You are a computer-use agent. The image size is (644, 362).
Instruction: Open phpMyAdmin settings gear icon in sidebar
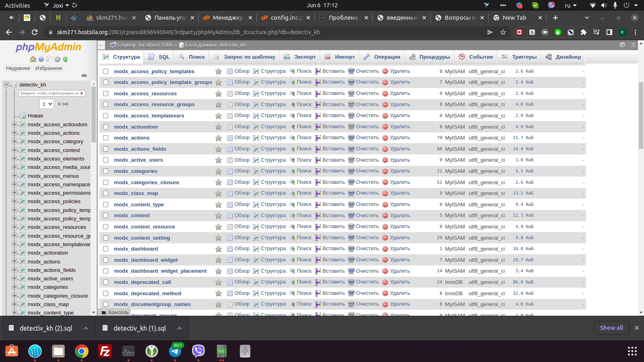[57, 59]
